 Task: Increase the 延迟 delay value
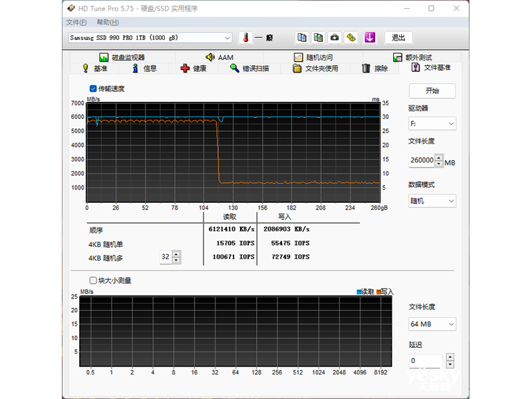[450, 357]
